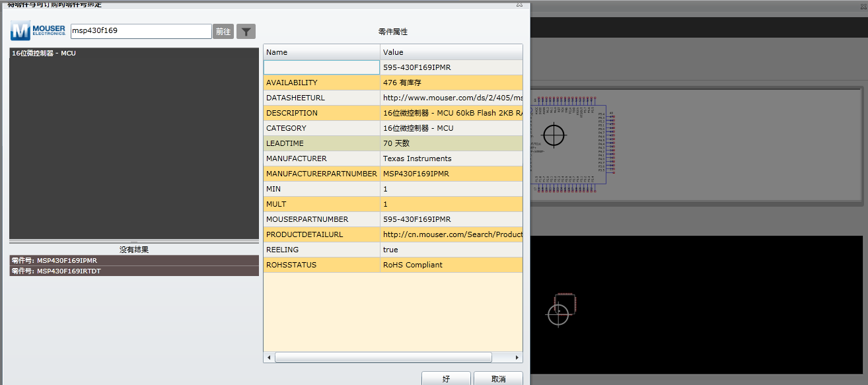This screenshot has height=385, width=868.
Task: Click the Name column header
Action: click(322, 52)
